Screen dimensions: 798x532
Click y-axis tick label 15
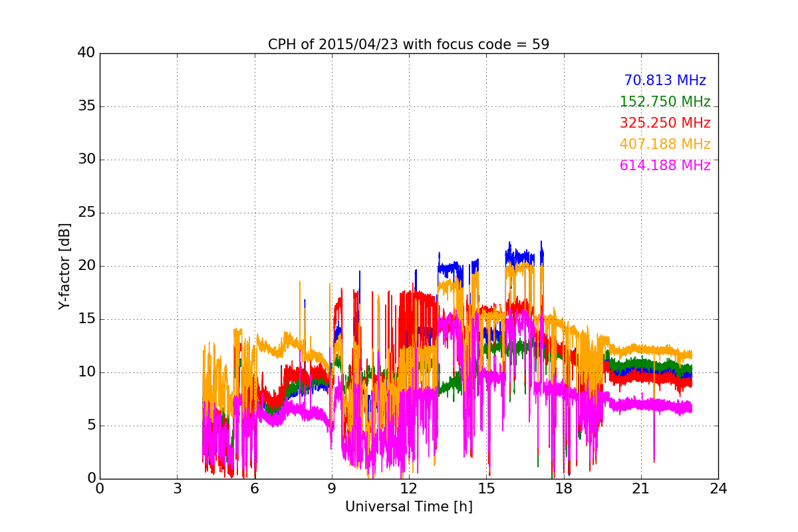point(86,319)
